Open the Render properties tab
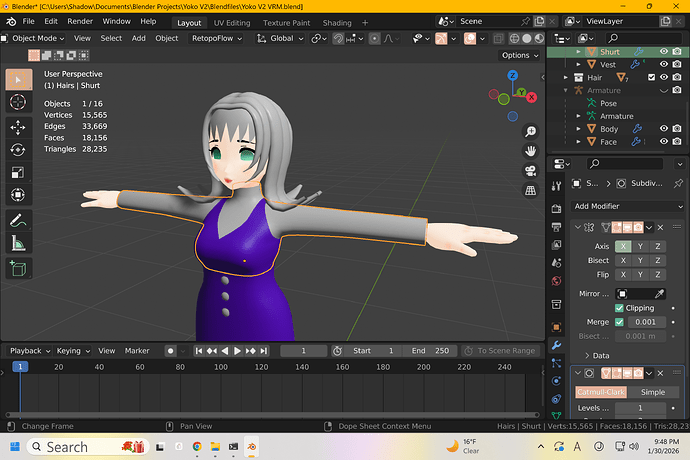The width and height of the screenshot is (690, 460). pyautogui.click(x=557, y=209)
